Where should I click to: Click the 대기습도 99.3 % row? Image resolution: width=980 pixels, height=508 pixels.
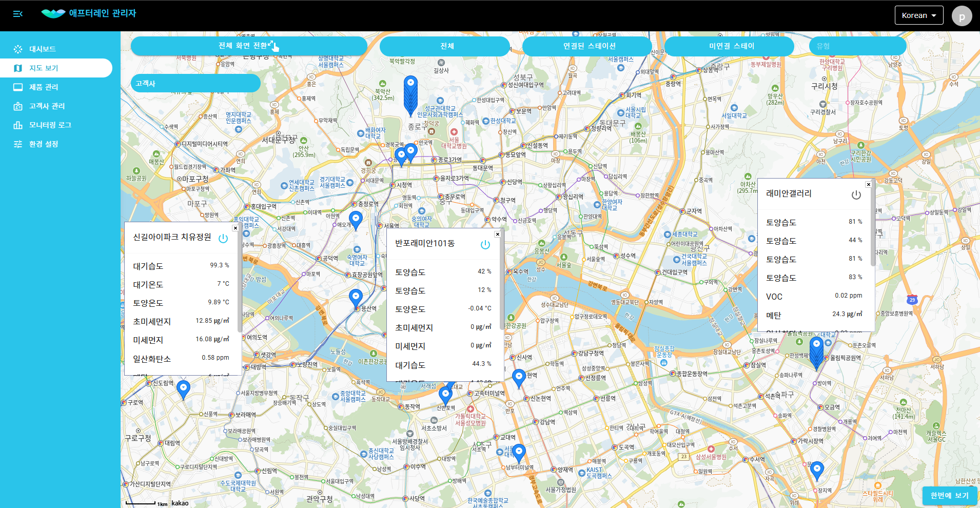pyautogui.click(x=181, y=266)
